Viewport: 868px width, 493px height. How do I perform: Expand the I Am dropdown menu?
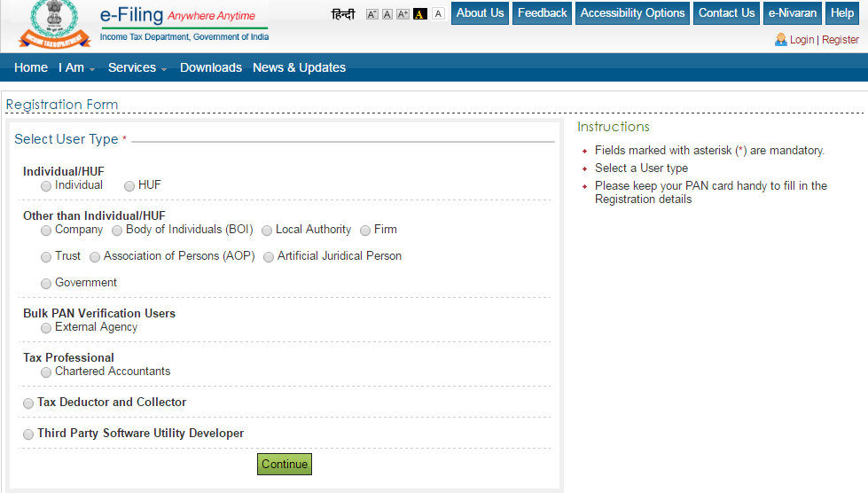76,67
